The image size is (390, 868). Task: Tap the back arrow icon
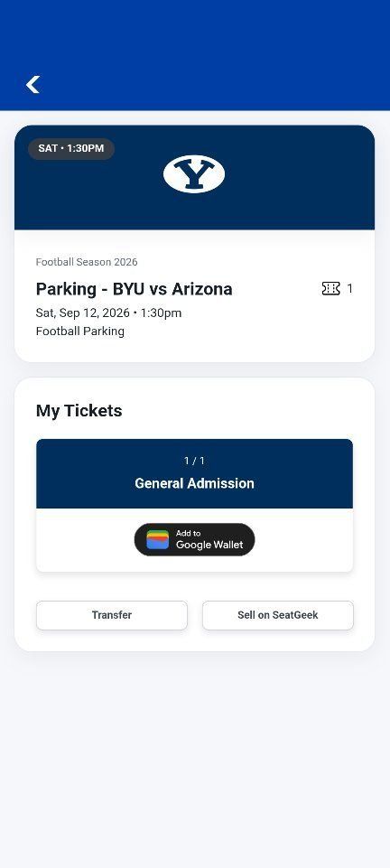pyautogui.click(x=32, y=85)
